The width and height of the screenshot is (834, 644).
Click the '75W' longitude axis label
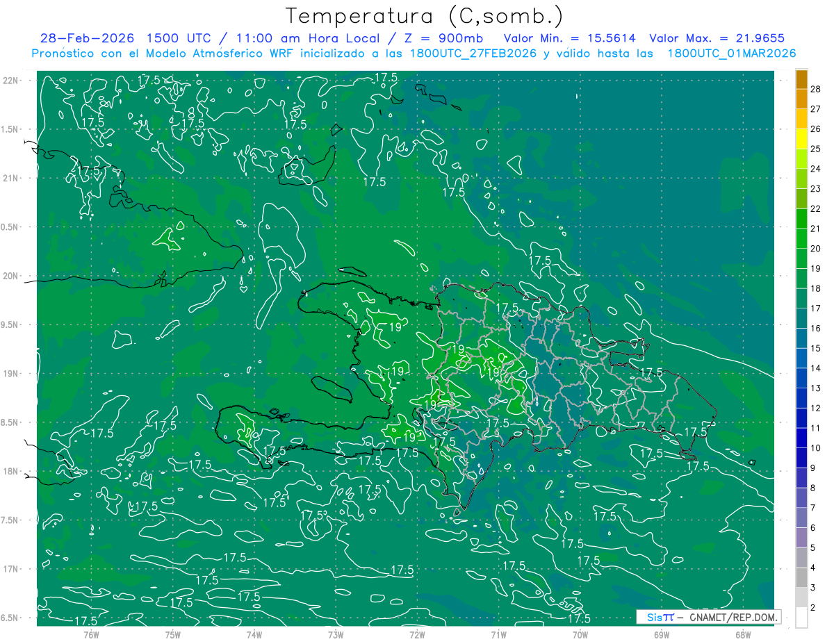tap(173, 634)
